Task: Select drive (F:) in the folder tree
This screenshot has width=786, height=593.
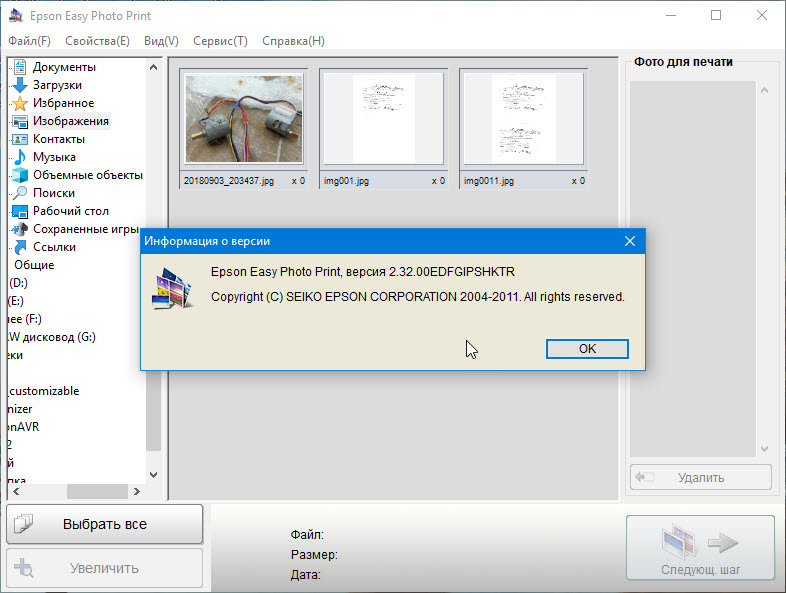Action: point(25,319)
